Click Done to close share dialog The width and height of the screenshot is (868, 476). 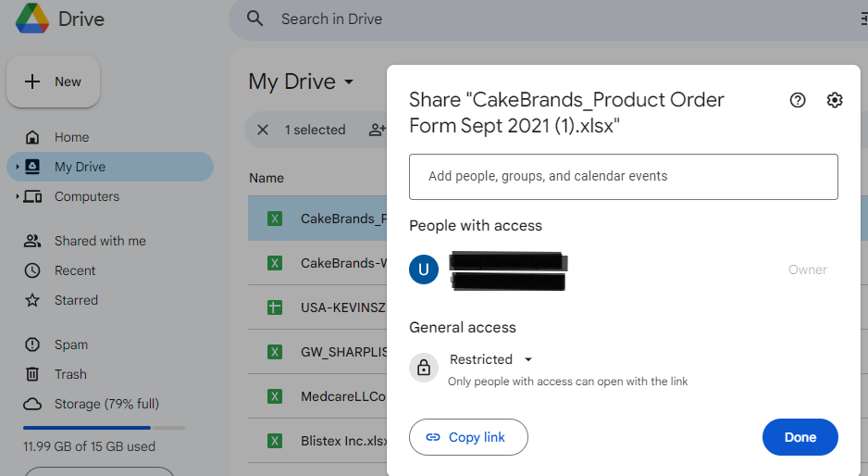coord(800,437)
